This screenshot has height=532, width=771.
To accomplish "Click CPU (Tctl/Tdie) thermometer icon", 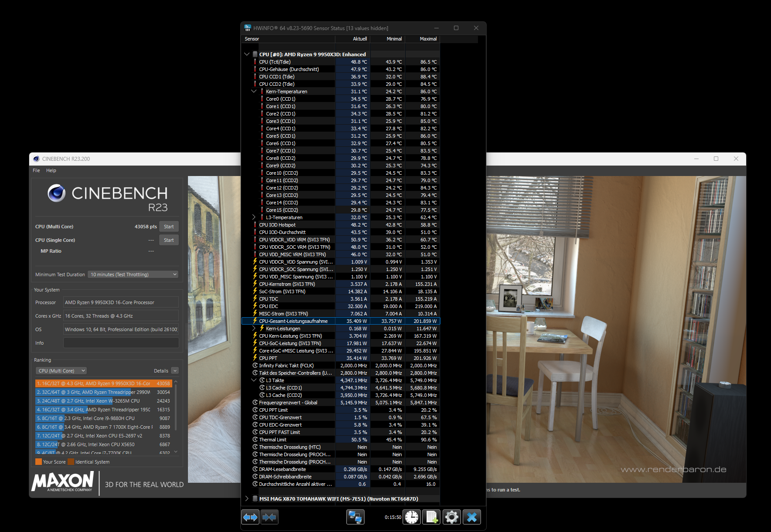I will pos(255,62).
